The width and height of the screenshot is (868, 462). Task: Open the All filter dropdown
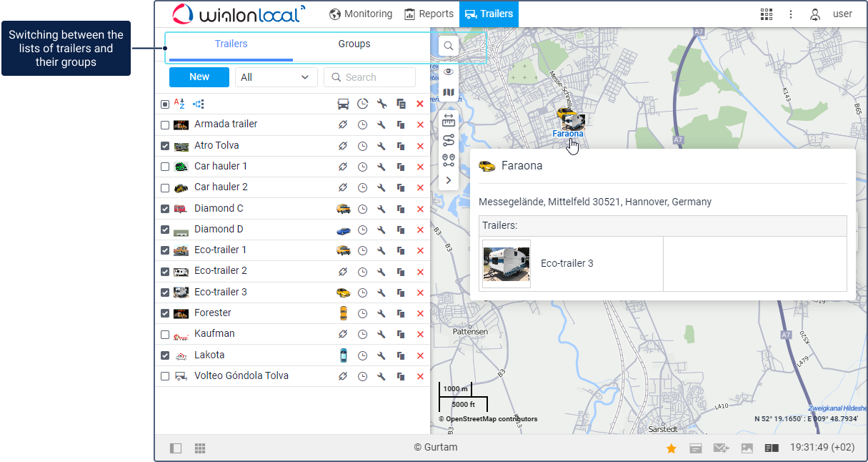pyautogui.click(x=276, y=77)
